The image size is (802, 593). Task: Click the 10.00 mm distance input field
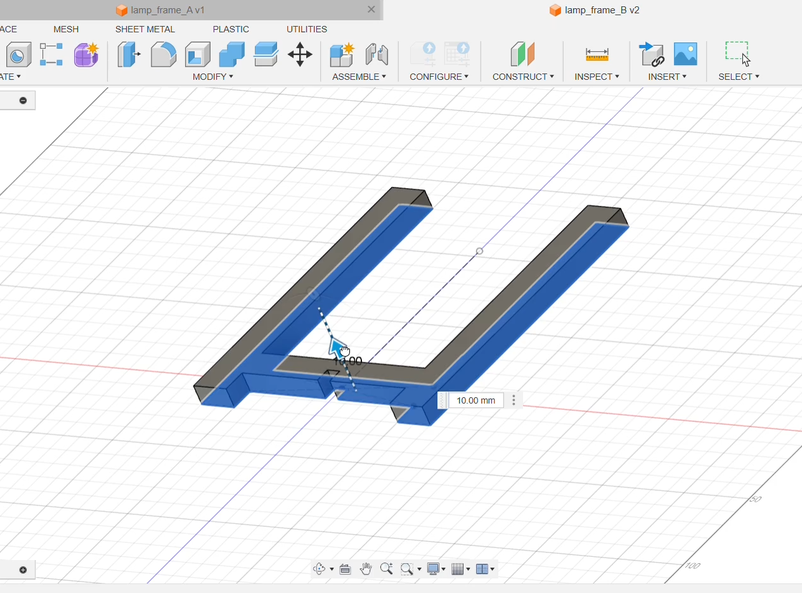[x=474, y=400]
